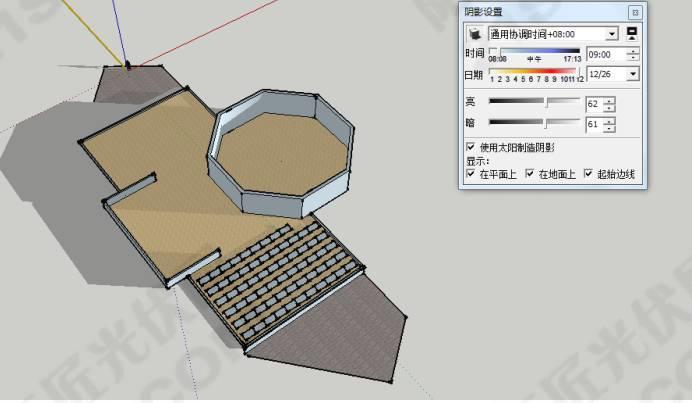Click the collapse details icon beside timezone
Image resolution: width=692 pixels, height=403 pixels.
coord(632,33)
